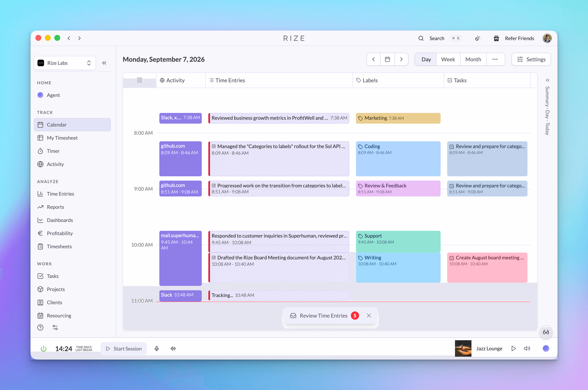Open the user profile avatar
The image size is (588, 390).
(547, 38)
